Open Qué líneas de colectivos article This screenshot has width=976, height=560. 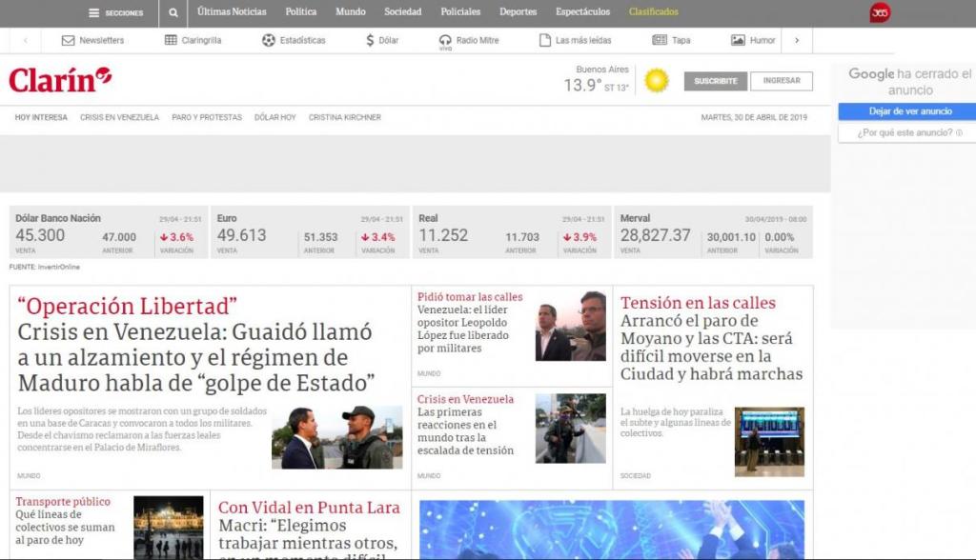(66, 527)
